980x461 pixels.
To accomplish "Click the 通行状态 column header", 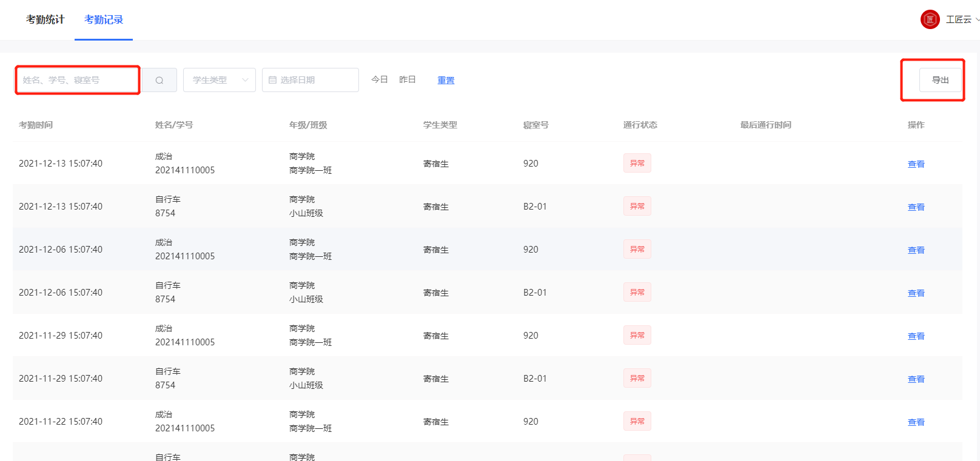I will pos(640,125).
